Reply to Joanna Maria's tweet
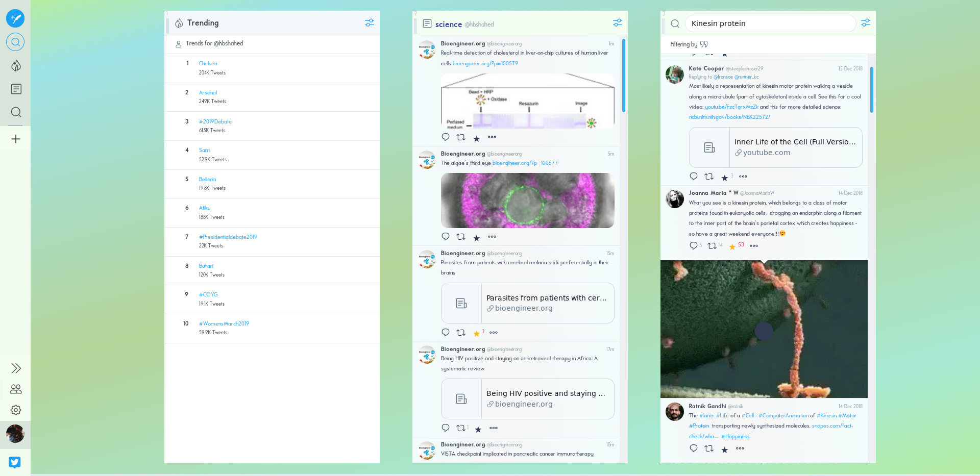980x476 pixels. (694, 246)
